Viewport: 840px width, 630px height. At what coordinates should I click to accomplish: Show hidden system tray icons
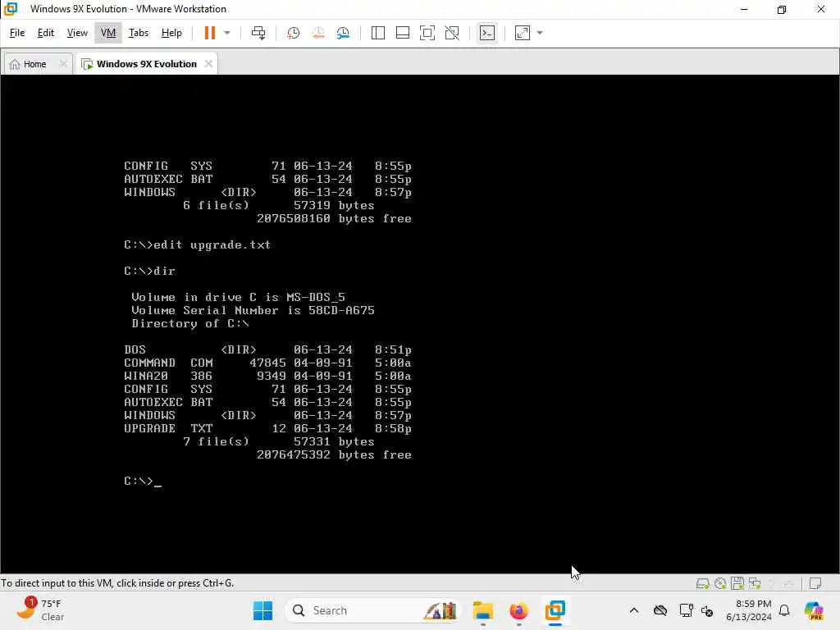(634, 610)
